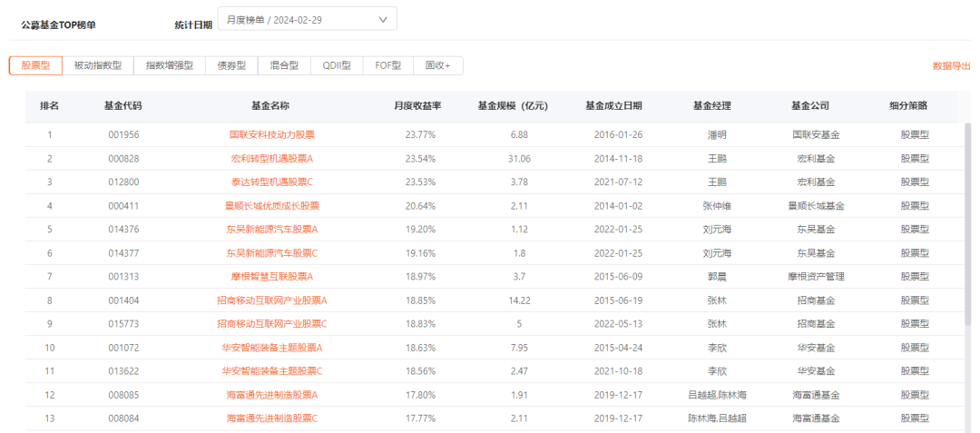This screenshot has width=980, height=433.
Task: Select the 股票型 tab
Action: pos(35,65)
